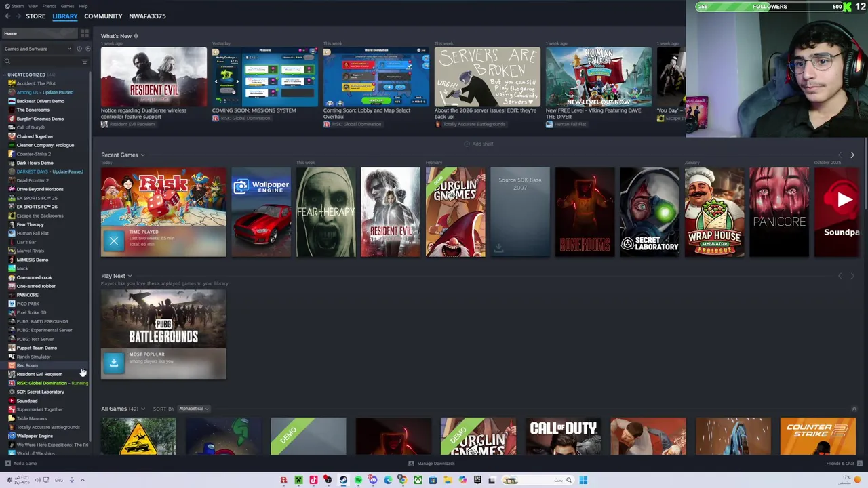Image resolution: width=868 pixels, height=488 pixels.
Task: Open Microsoft Edge from the taskbar
Action: 388,480
